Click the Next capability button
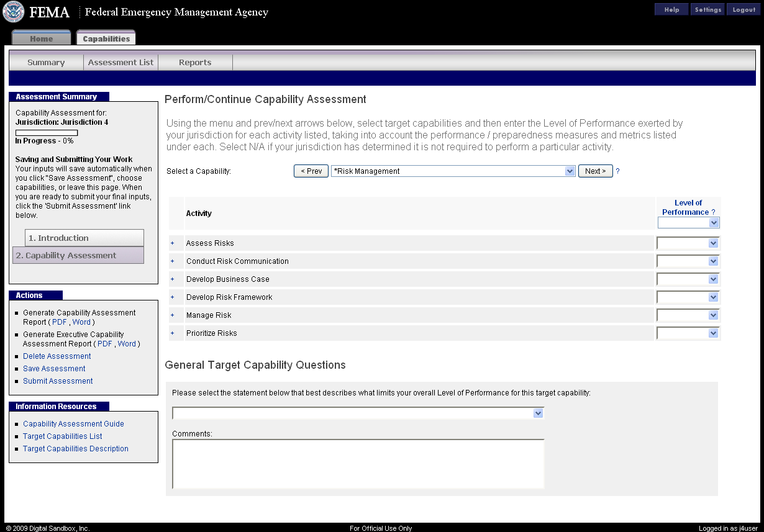The width and height of the screenshot is (764, 532). click(595, 171)
